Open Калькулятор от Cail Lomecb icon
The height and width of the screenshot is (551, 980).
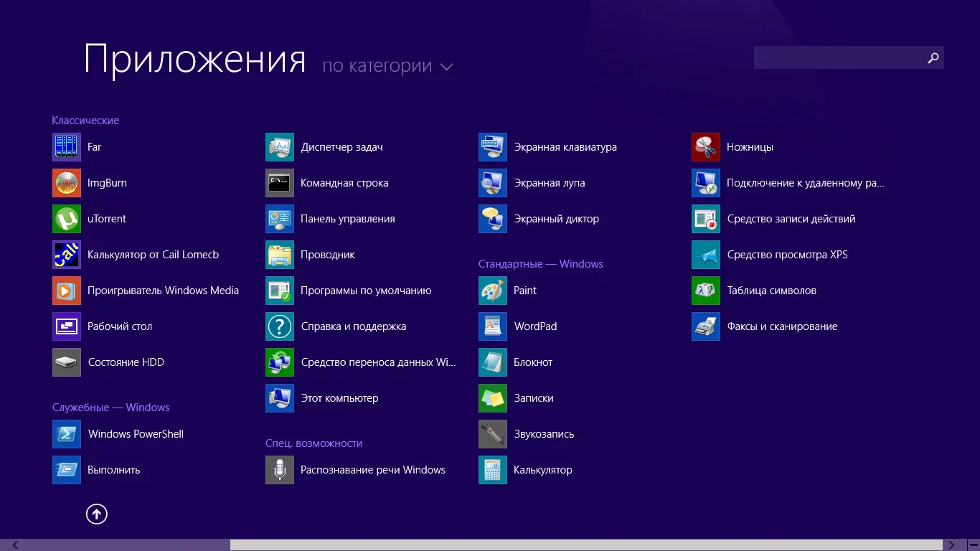pyautogui.click(x=67, y=255)
